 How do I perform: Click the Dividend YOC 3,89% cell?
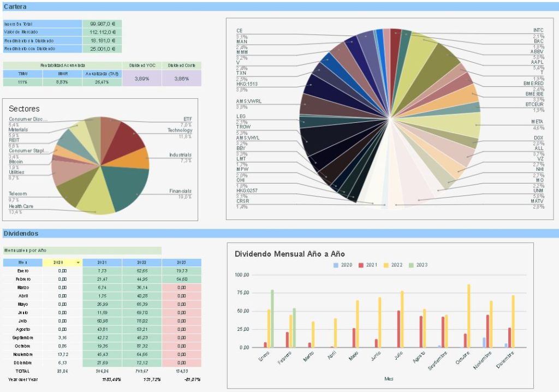coord(141,78)
